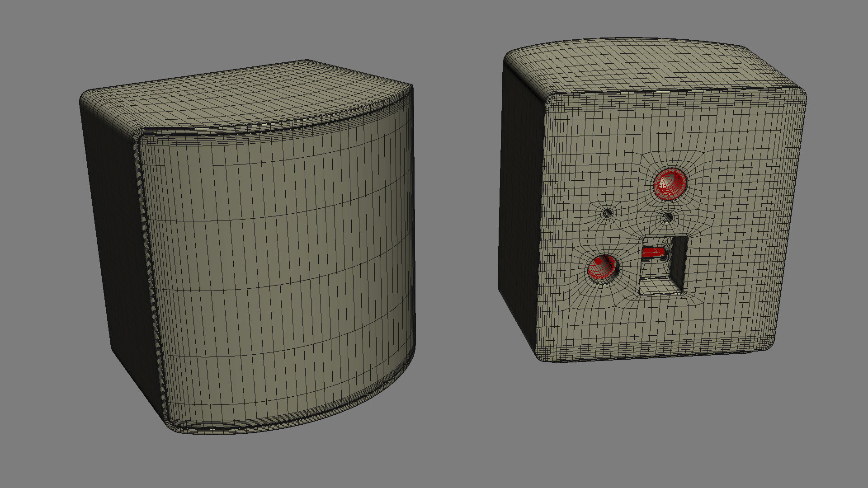Click the top-left rounded corner of left speaker

(87, 97)
